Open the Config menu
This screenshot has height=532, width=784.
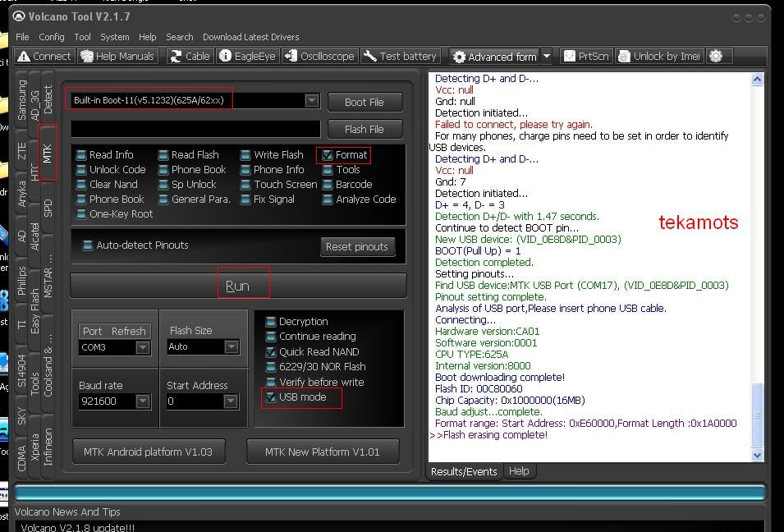coord(51,37)
